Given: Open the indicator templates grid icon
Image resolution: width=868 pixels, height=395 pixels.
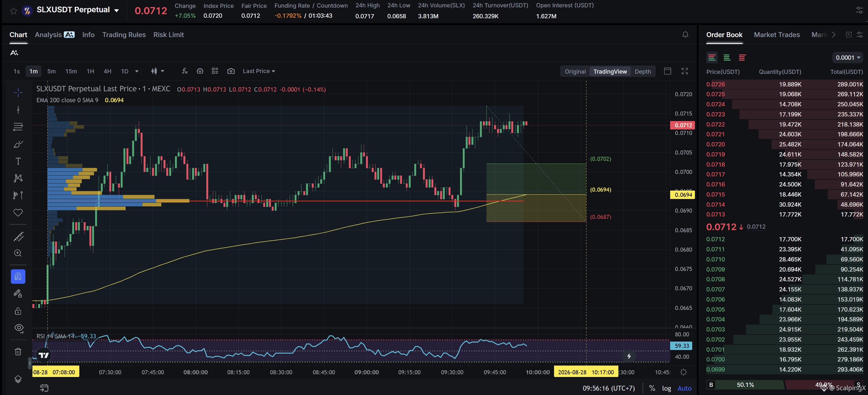Looking at the screenshot, I should tap(215, 71).
